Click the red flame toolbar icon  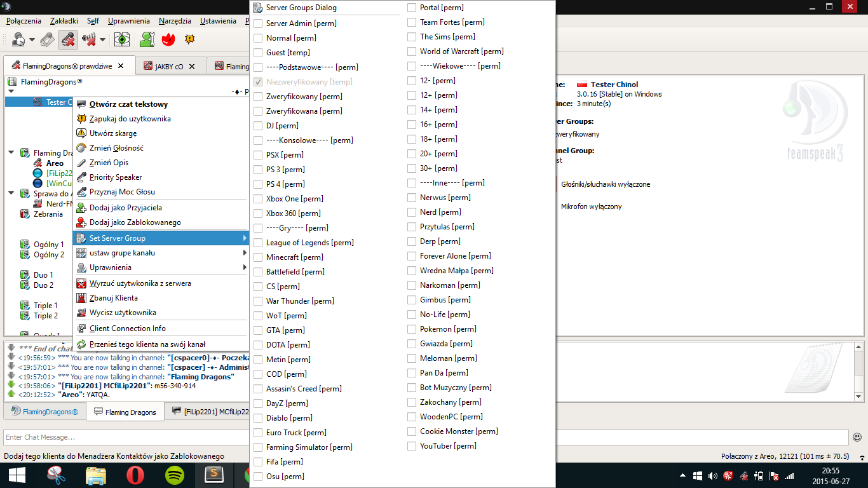[x=168, y=39]
